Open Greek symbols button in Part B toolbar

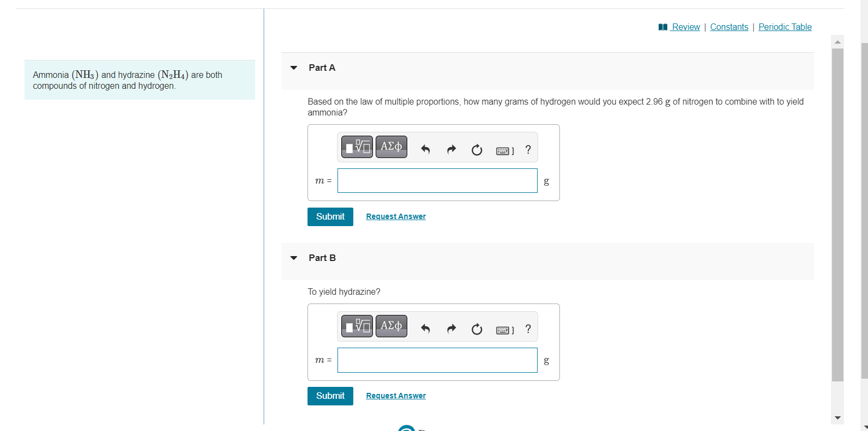click(391, 326)
